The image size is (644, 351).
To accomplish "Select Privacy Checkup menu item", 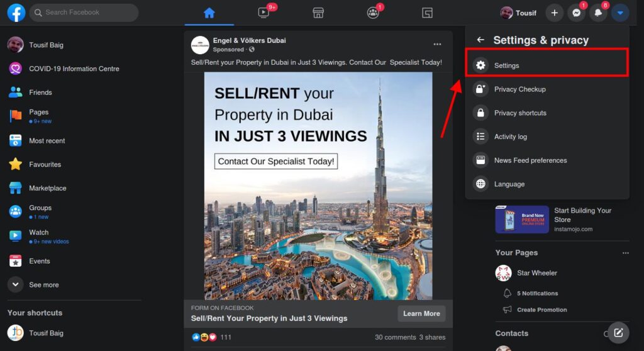I will tap(547, 89).
